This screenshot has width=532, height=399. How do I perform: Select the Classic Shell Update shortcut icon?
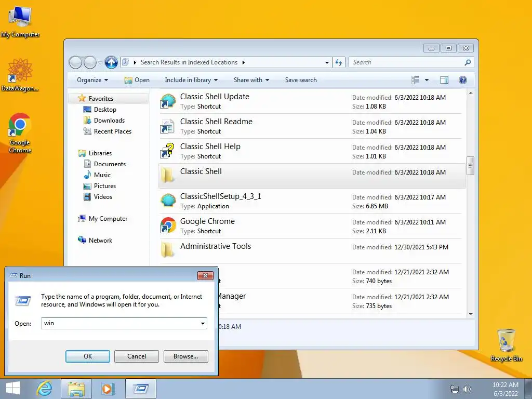pos(168,101)
